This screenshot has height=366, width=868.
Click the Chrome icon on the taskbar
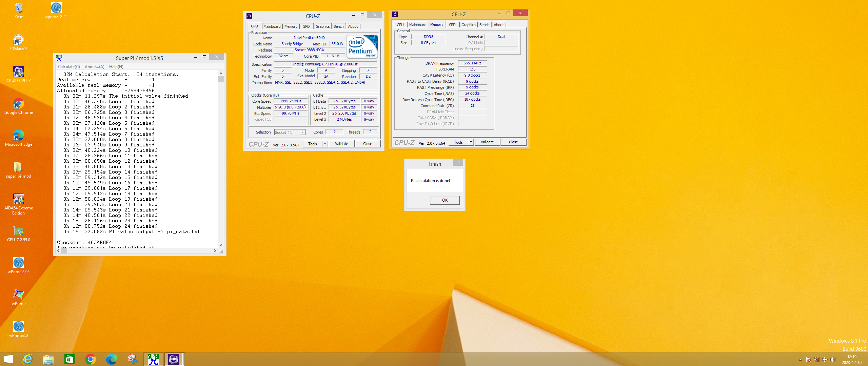pos(91,359)
